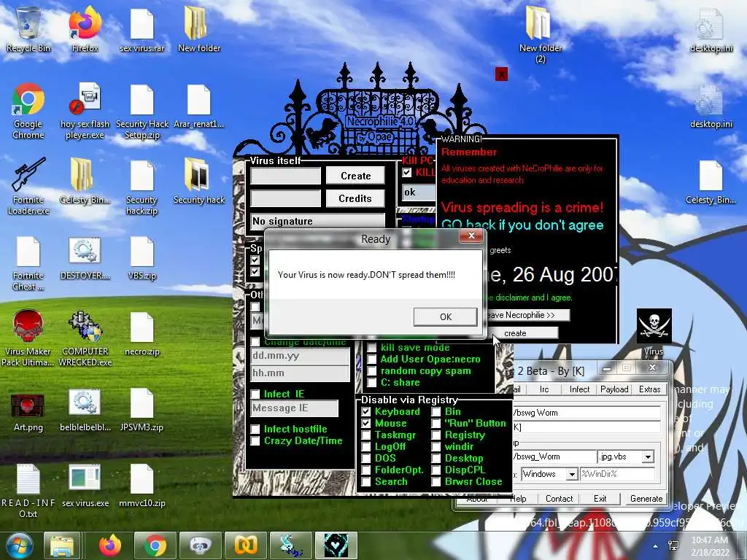
Task: Select hoy sex flash pleyer.exe icon
Action: (85, 111)
